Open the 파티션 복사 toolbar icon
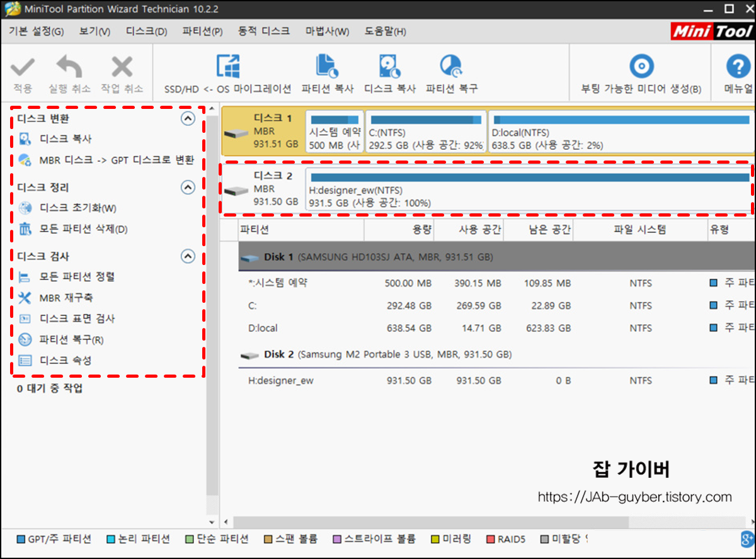756x559 pixels. click(x=327, y=65)
